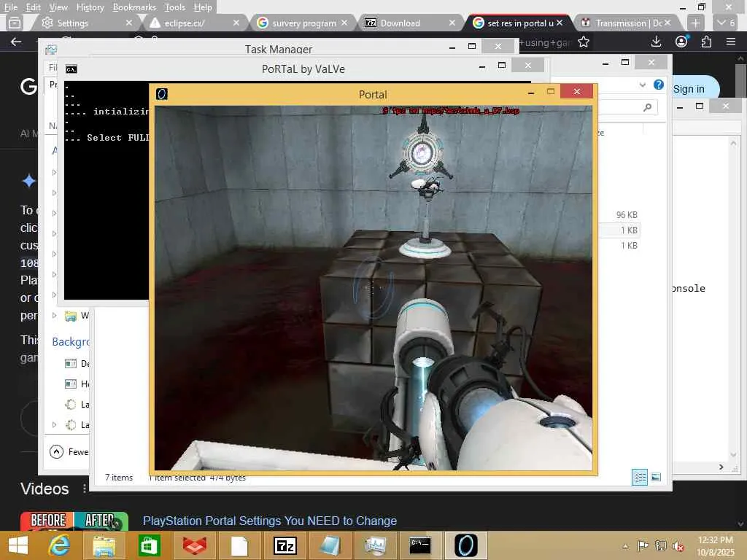Open the Firefox hamburger menu

coord(731,42)
